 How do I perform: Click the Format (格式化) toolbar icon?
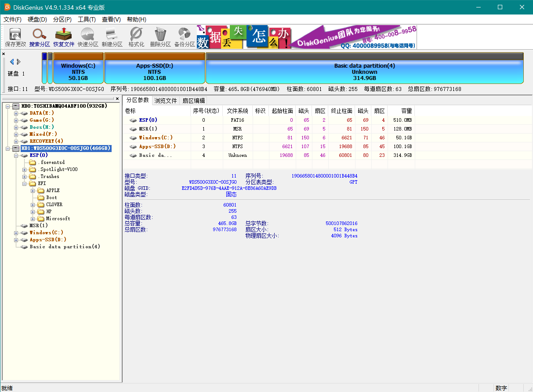point(136,37)
